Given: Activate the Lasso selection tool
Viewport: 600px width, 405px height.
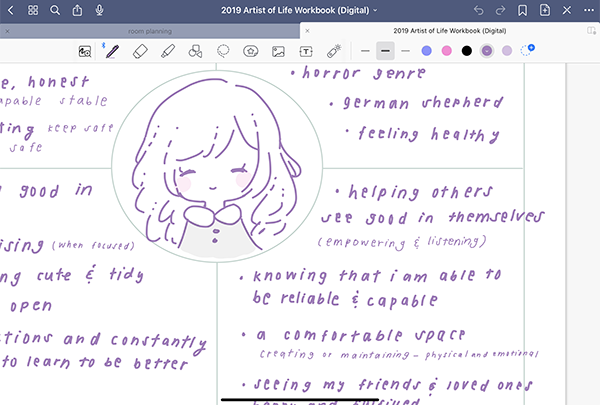Looking at the screenshot, I should 224,50.
